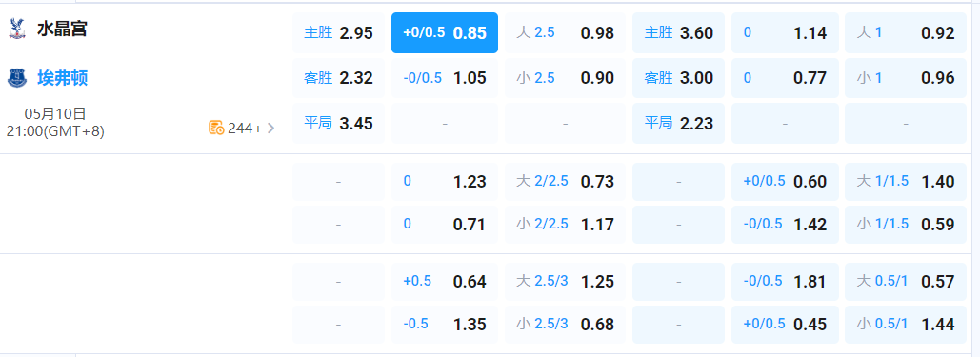The width and height of the screenshot is (980, 357).
Task: Pick handicap 0 at odds 0.71
Action: [x=445, y=225]
